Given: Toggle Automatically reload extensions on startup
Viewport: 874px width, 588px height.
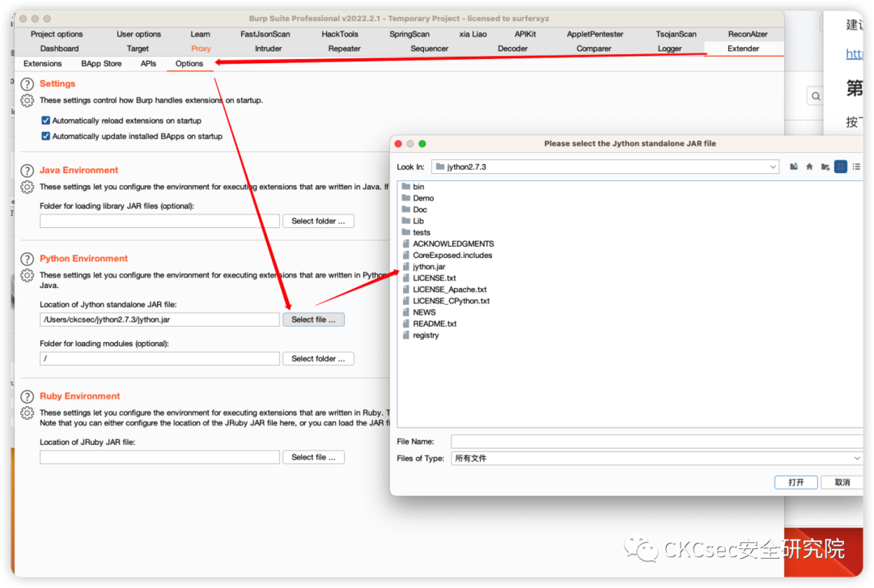Looking at the screenshot, I should click(46, 121).
